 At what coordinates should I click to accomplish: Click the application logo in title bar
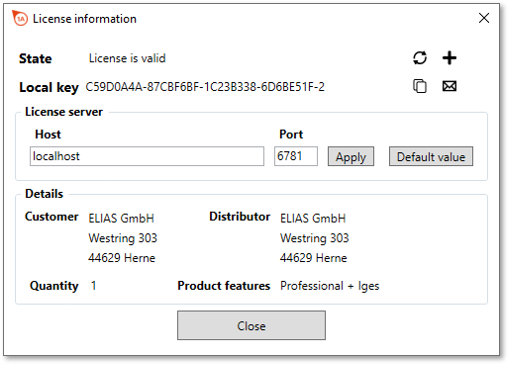pos(20,18)
